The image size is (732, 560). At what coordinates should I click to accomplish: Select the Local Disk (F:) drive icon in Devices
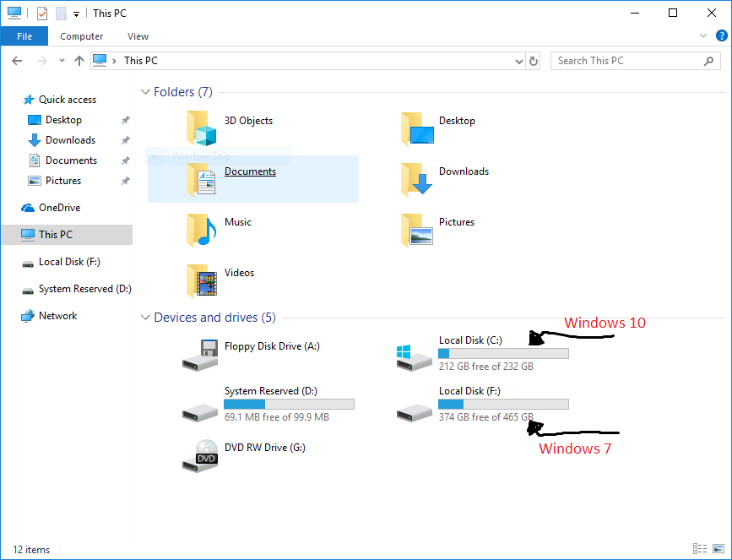[x=414, y=412]
